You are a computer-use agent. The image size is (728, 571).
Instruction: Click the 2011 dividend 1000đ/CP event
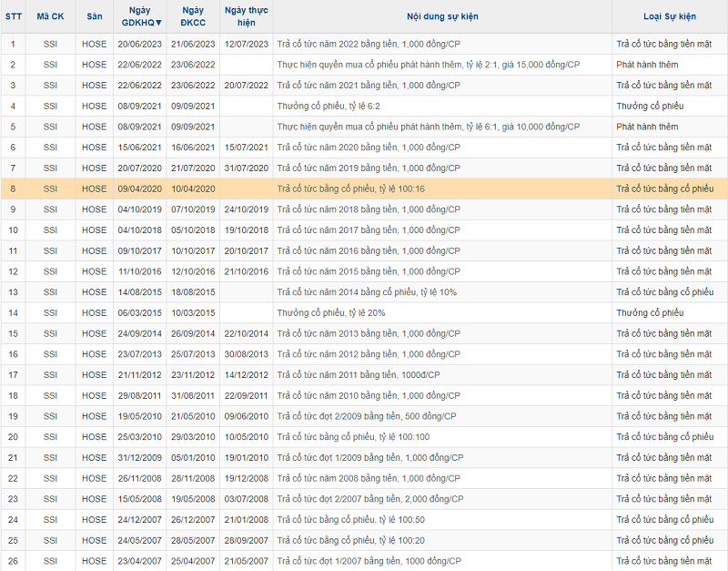(x=359, y=375)
